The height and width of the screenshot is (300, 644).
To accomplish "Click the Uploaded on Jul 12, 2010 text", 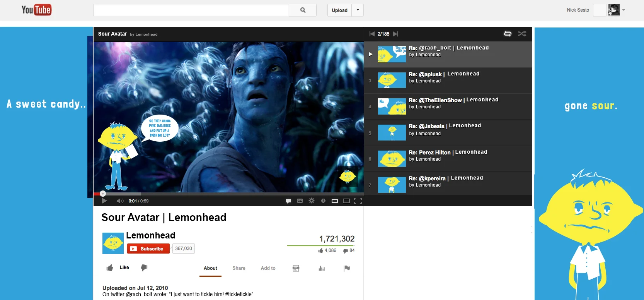I will pos(135,288).
